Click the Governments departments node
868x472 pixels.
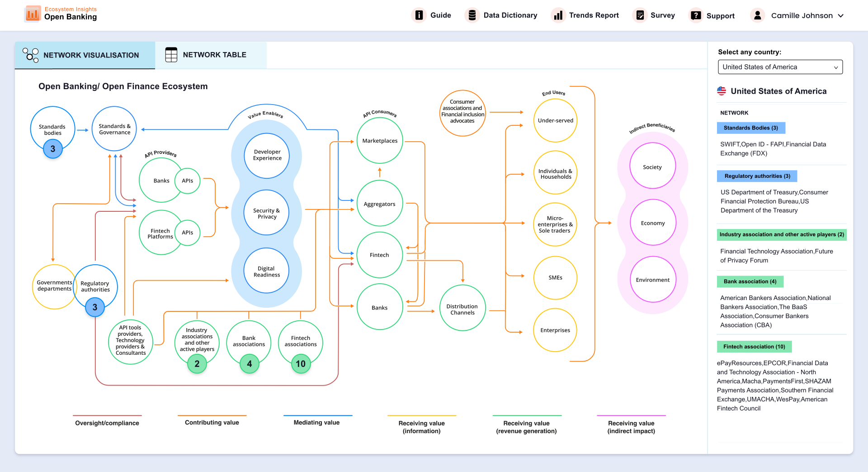54,287
